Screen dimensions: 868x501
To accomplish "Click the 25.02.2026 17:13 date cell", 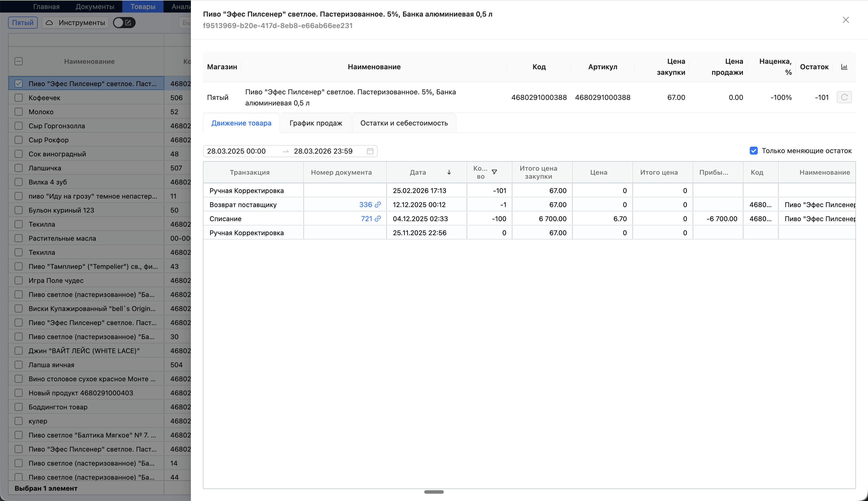I will (x=426, y=191).
